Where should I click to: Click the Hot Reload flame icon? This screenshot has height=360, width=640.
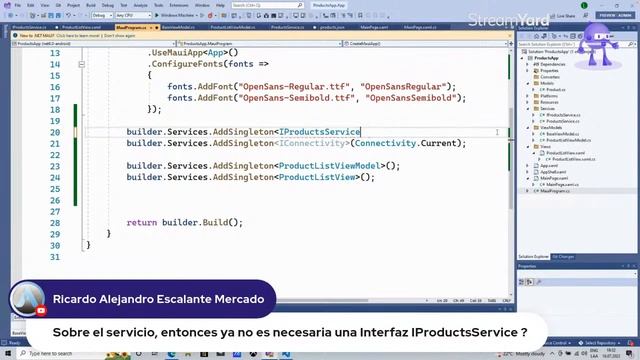point(210,16)
